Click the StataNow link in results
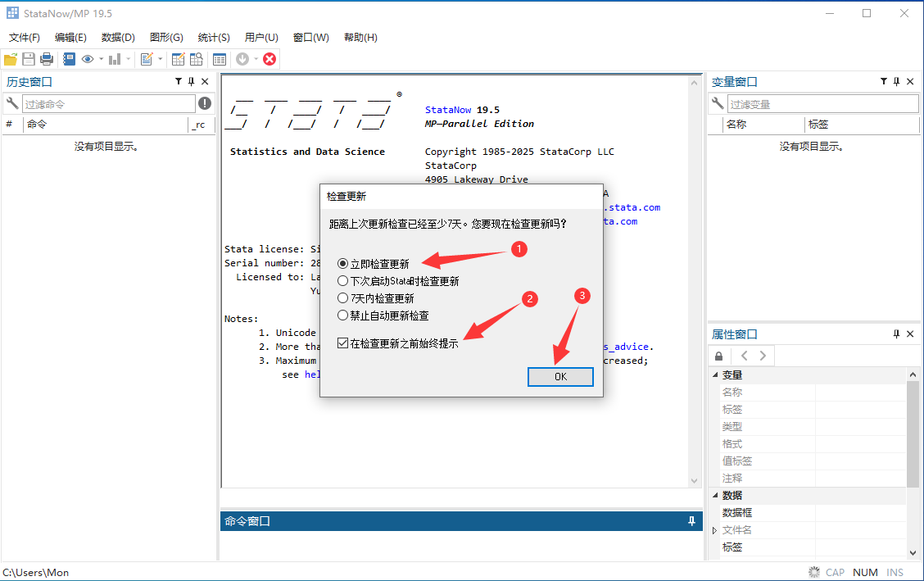 point(448,110)
